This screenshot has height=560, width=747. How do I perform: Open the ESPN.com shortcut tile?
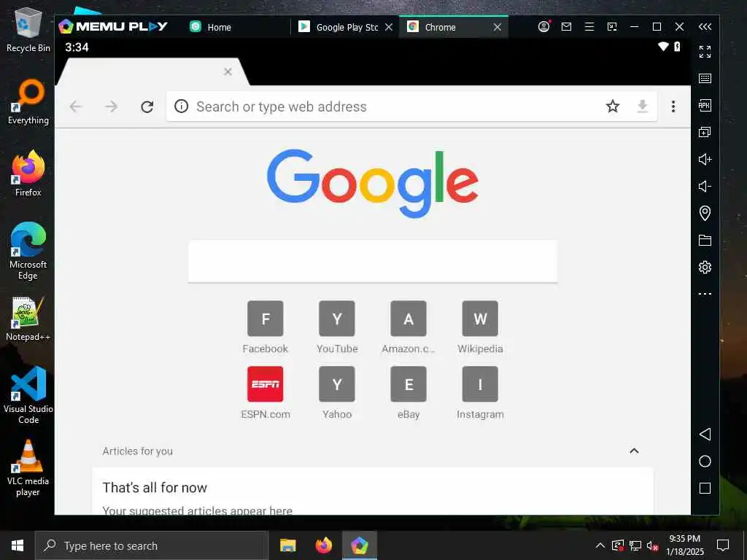pyautogui.click(x=266, y=393)
